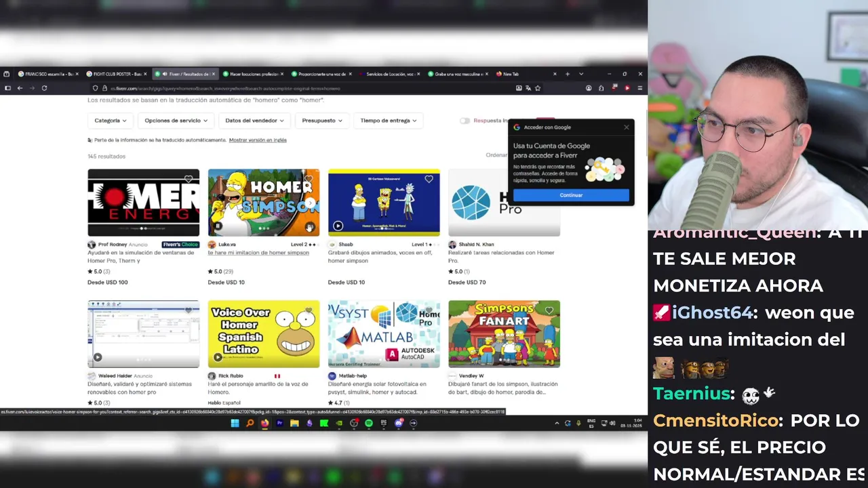Open the list all tabs chevron
868x488 pixels.
[x=581, y=74]
